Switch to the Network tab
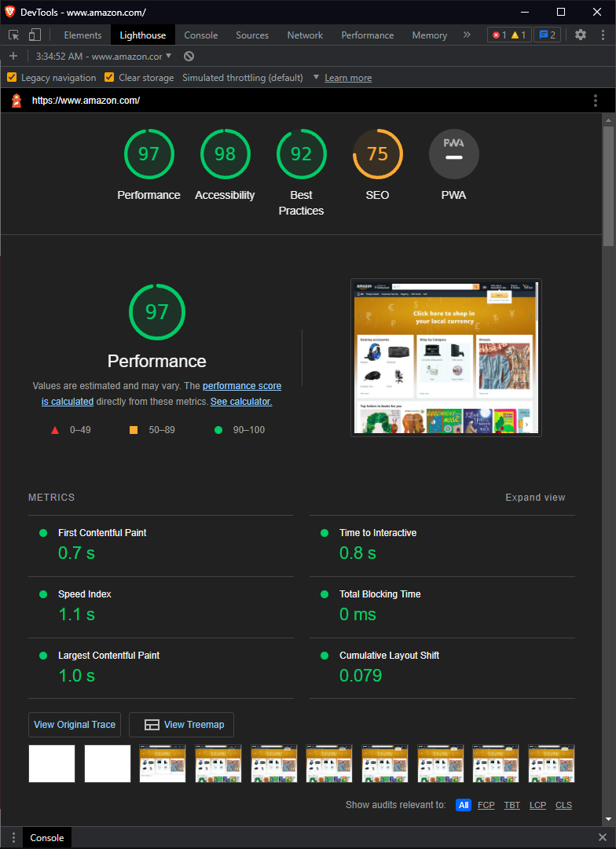 305,35
